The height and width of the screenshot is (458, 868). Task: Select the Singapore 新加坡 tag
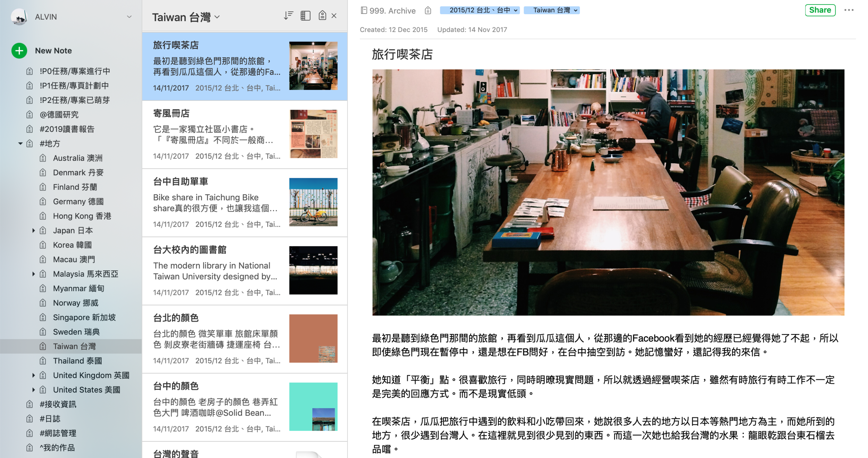(x=84, y=318)
